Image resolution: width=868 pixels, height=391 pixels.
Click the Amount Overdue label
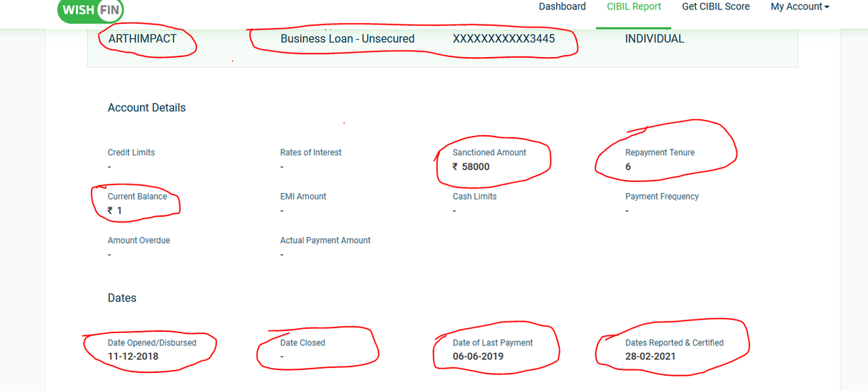point(139,241)
